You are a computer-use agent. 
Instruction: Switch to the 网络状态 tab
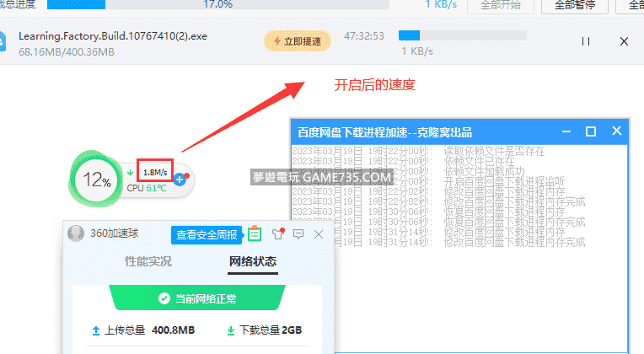pyautogui.click(x=253, y=261)
